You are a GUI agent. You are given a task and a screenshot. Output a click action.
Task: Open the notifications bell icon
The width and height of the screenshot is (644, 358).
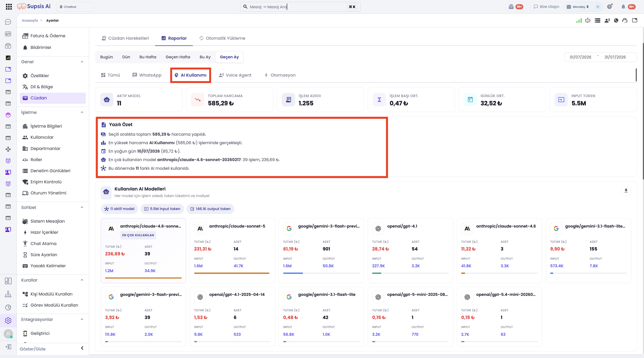click(x=623, y=7)
